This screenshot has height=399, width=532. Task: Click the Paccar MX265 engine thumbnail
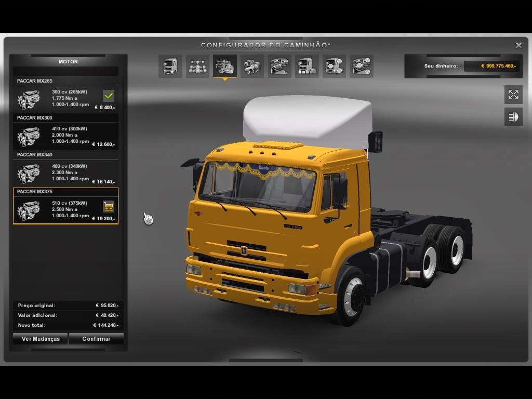tap(29, 99)
